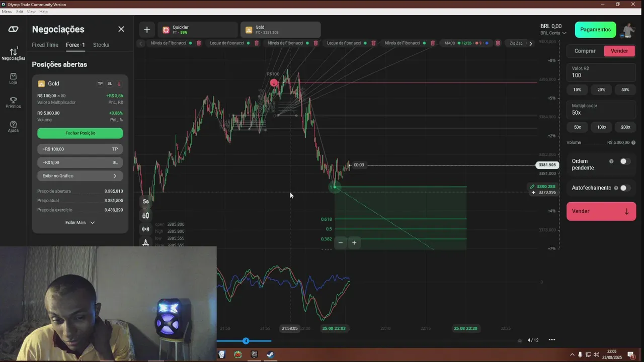Image resolution: width=644 pixels, height=362 pixels.
Task: Click TP badge on Gold position
Action: tap(100, 83)
